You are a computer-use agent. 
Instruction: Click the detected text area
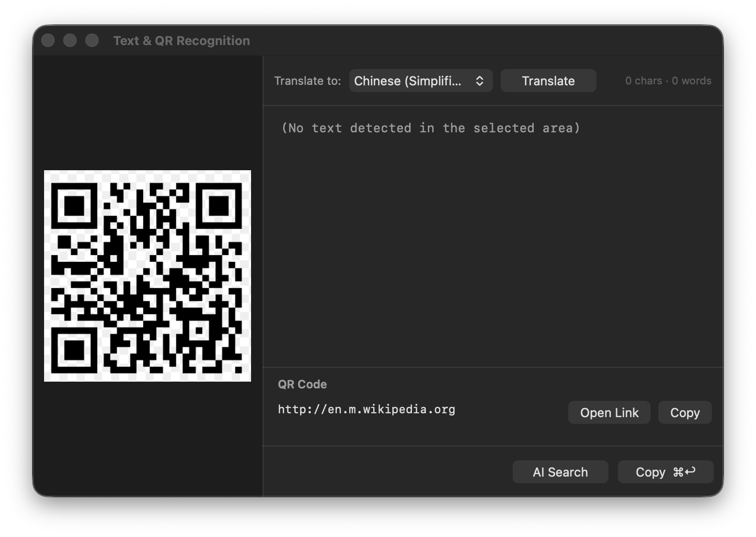pyautogui.click(x=493, y=236)
